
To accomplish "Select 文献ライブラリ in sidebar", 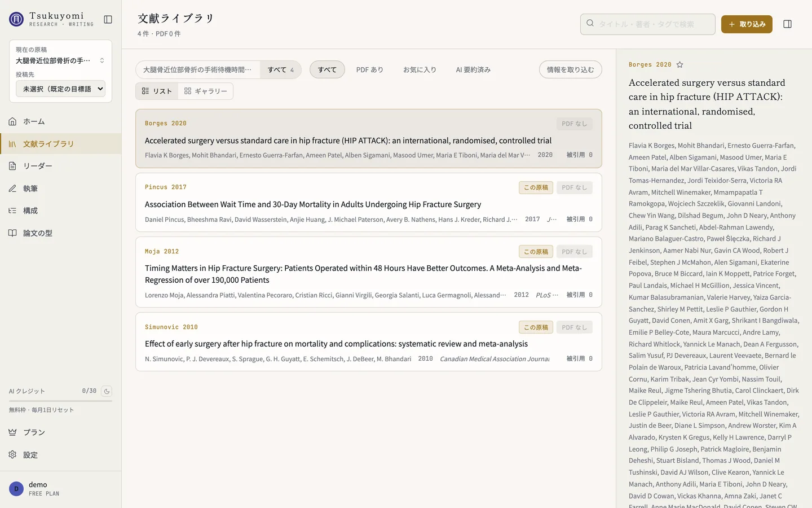I will pyautogui.click(x=61, y=144).
